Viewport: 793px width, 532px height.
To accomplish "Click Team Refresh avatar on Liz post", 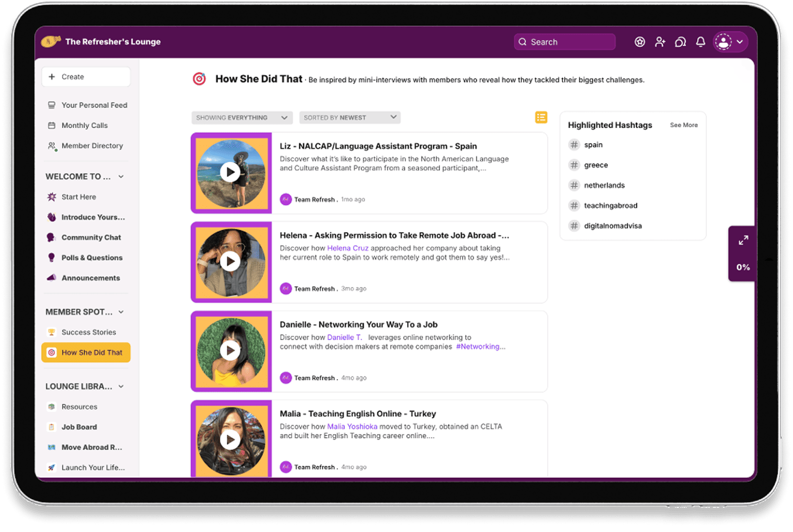I will coord(286,199).
